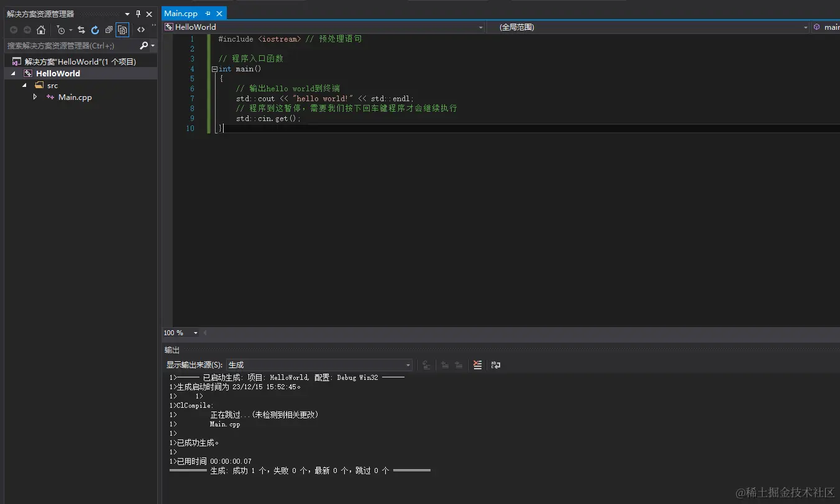Image resolution: width=840 pixels, height=504 pixels.
Task: Click the std::cin.get(); line
Action: 268,119
